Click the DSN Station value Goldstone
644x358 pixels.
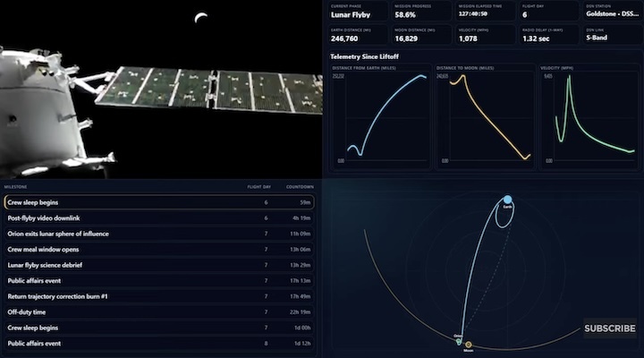tap(613, 13)
